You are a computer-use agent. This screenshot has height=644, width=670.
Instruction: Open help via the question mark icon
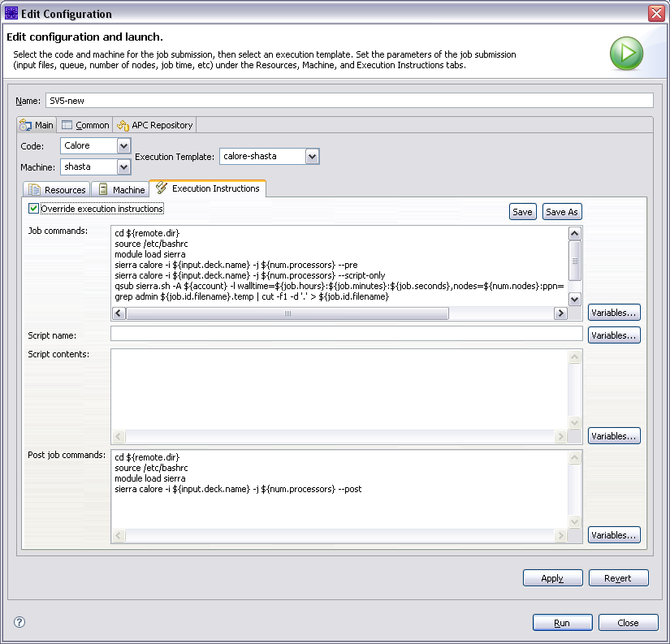19,621
